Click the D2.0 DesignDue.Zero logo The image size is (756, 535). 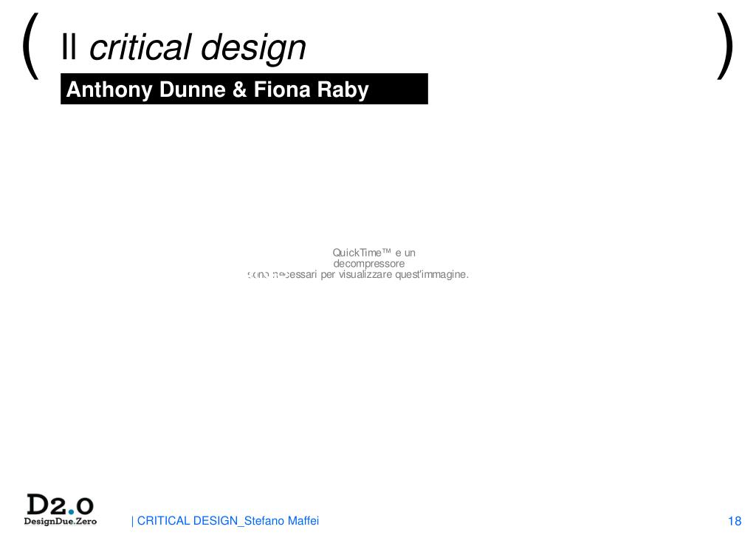point(60,509)
